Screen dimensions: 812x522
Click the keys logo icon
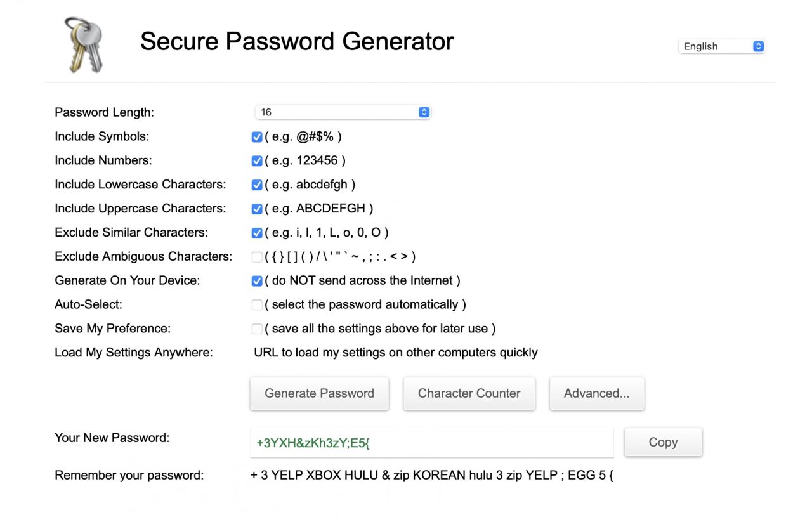point(84,44)
